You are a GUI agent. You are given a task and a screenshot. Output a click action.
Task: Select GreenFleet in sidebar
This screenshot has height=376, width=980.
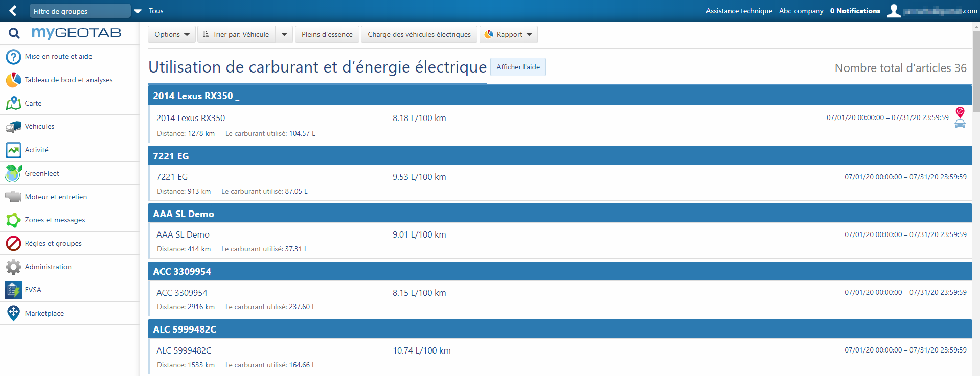pos(70,174)
